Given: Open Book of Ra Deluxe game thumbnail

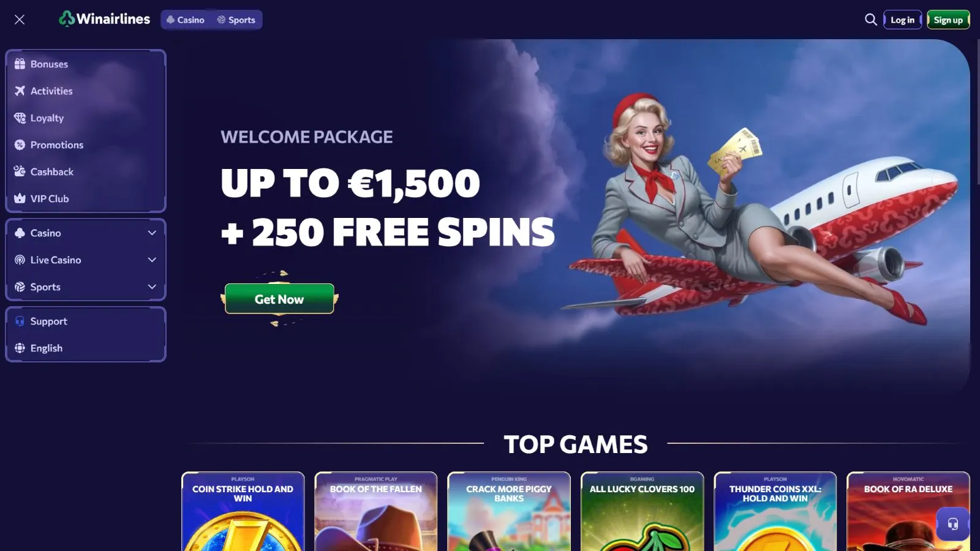Looking at the screenshot, I should [908, 511].
